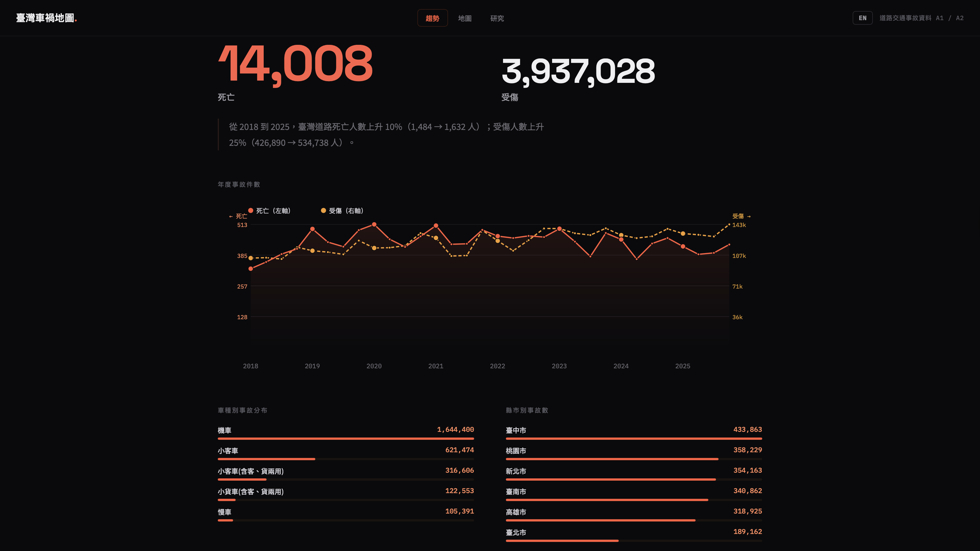Screen dimensions: 980x551
Task: Click the 1,644,400 motorcycle count
Action: pos(455,429)
